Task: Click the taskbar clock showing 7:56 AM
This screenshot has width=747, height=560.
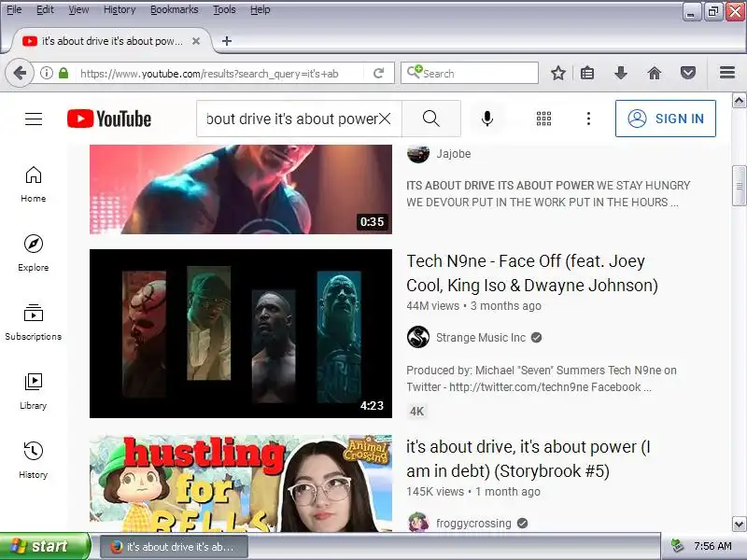Action: coord(712,546)
